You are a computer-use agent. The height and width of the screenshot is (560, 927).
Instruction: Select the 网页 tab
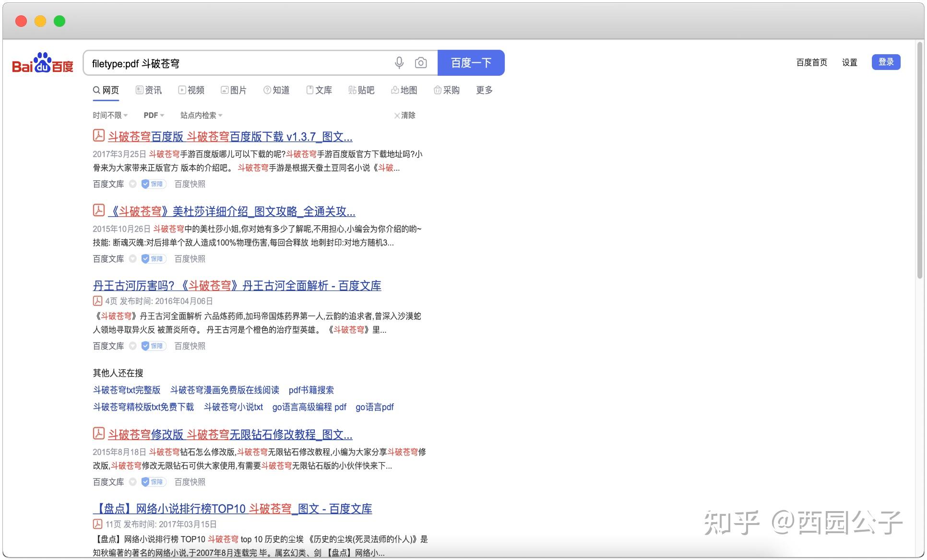click(106, 90)
